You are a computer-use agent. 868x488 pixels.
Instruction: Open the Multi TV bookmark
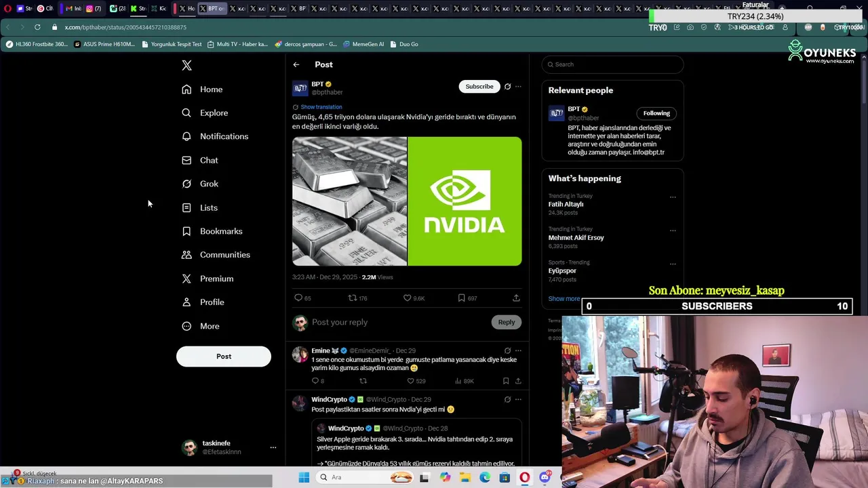point(237,44)
